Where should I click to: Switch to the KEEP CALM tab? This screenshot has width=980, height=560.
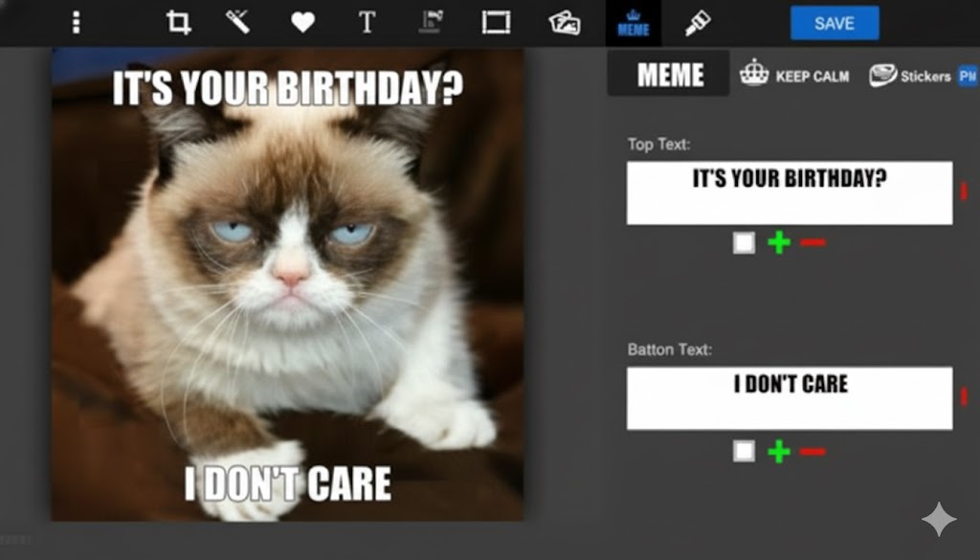click(x=795, y=75)
